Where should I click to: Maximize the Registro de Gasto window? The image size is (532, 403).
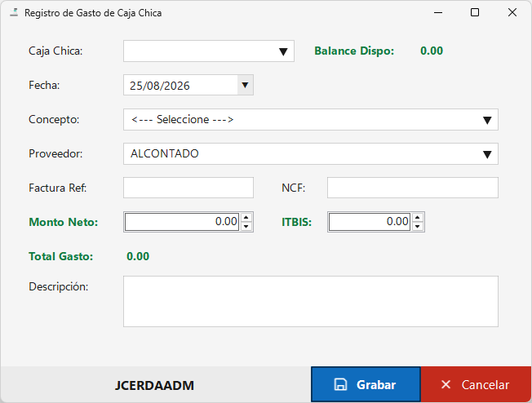(475, 12)
